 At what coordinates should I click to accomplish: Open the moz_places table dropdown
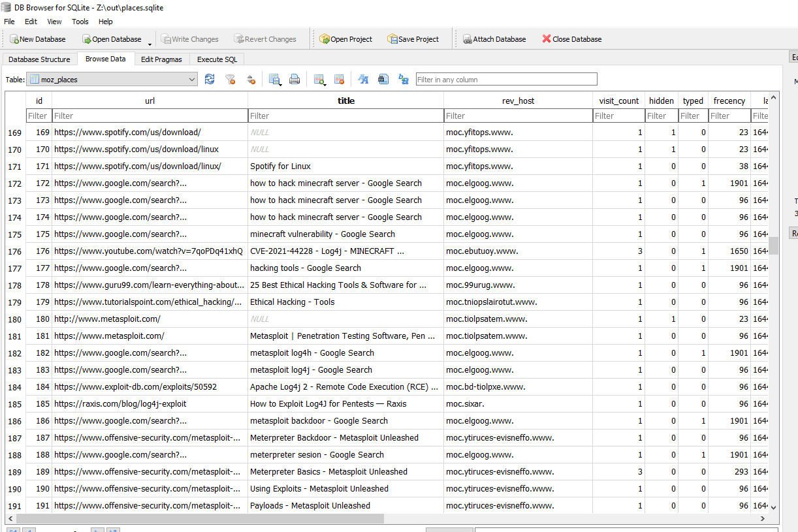click(x=112, y=80)
